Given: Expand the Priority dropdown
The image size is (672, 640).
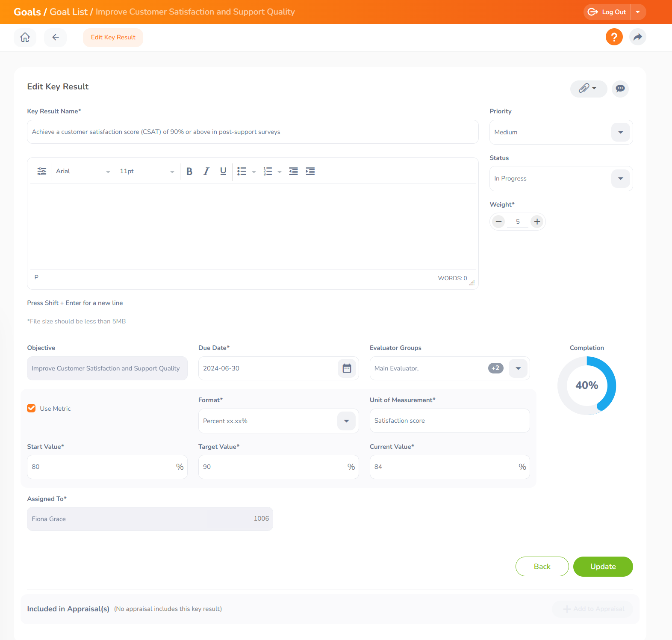Looking at the screenshot, I should (621, 132).
